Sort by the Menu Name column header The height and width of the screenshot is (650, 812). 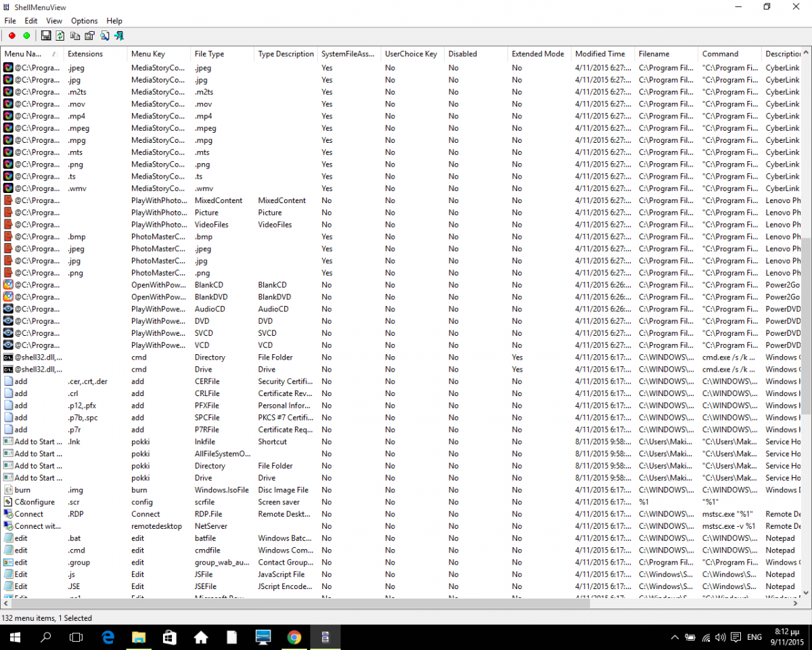click(x=27, y=54)
